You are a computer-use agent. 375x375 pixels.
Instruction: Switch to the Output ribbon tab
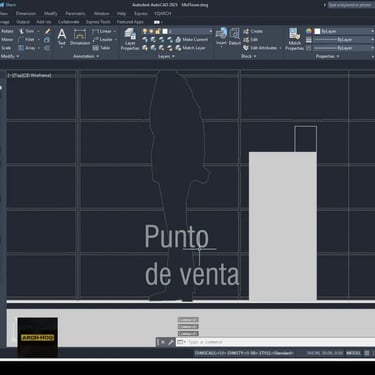point(23,22)
